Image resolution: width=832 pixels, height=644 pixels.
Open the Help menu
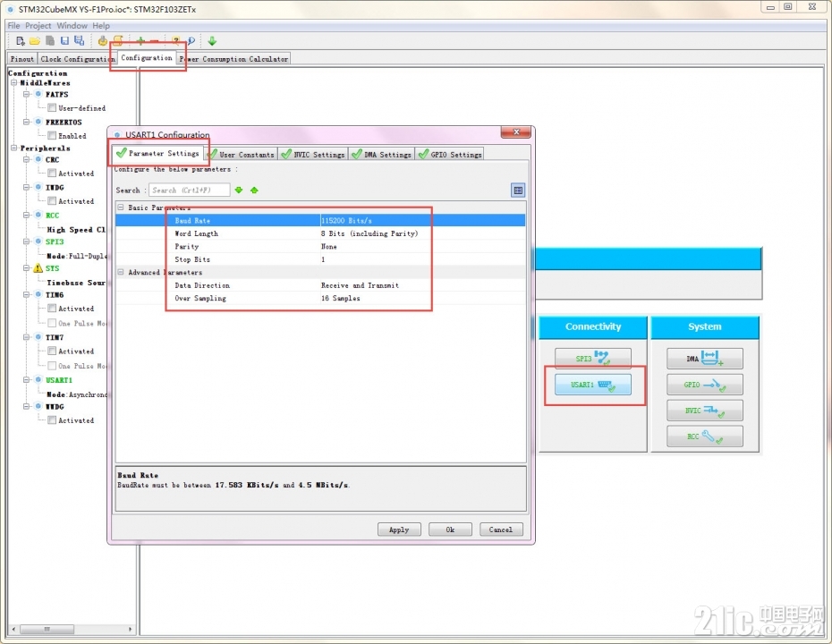click(101, 25)
